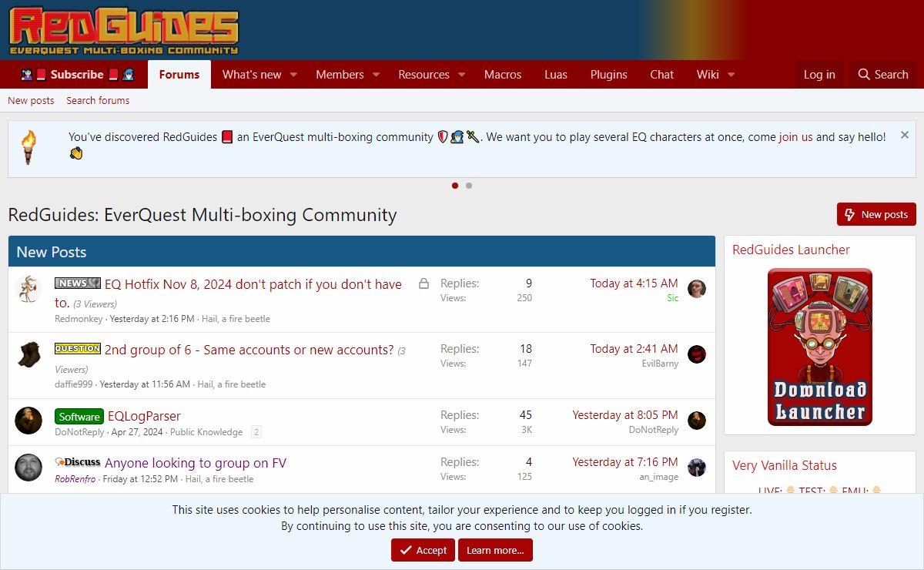The width and height of the screenshot is (924, 570).
Task: Open the New Posts block header
Action: point(52,252)
